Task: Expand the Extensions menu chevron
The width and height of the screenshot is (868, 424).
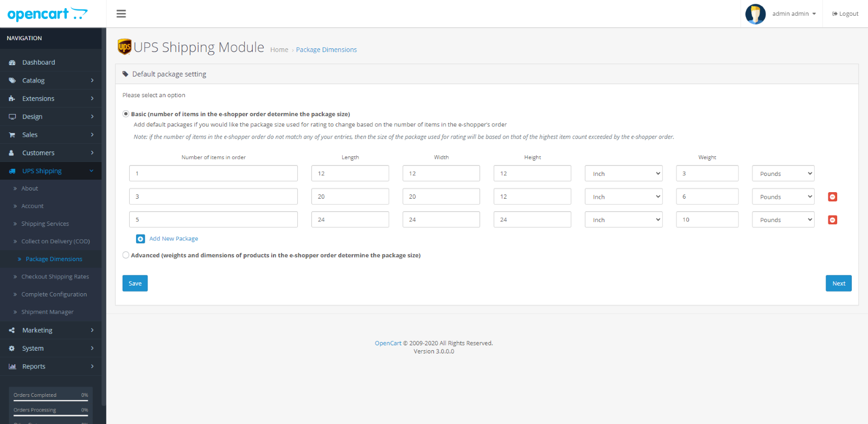Action: coord(92,99)
